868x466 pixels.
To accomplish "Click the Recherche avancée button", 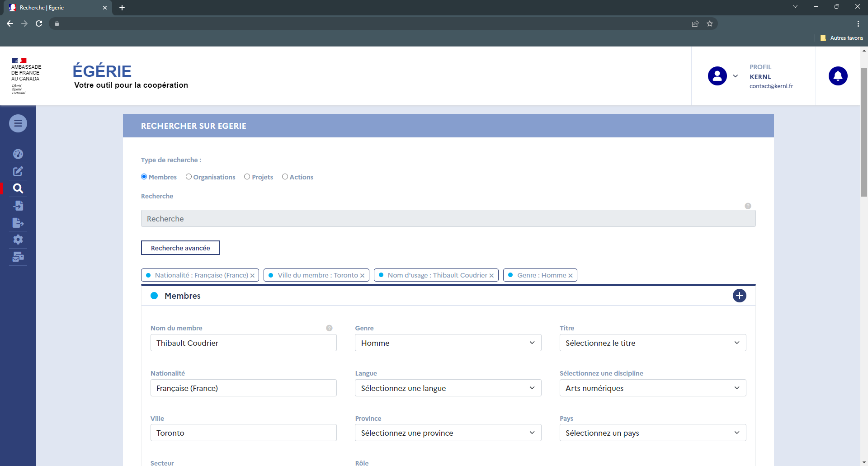I will click(180, 248).
